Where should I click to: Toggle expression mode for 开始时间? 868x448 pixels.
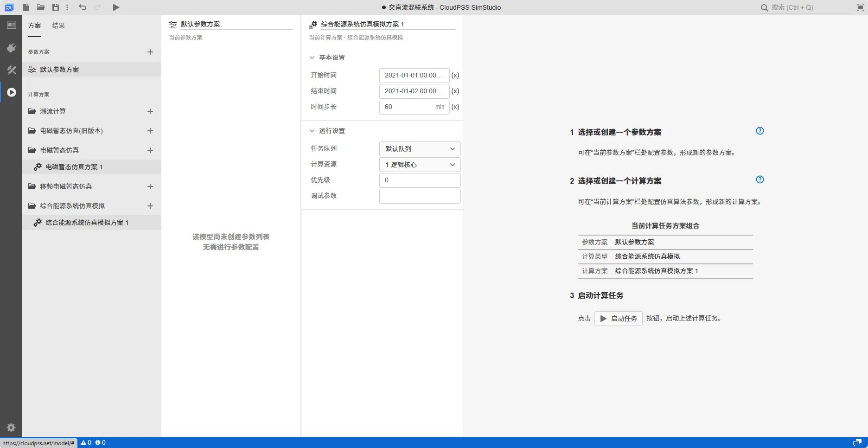point(455,75)
